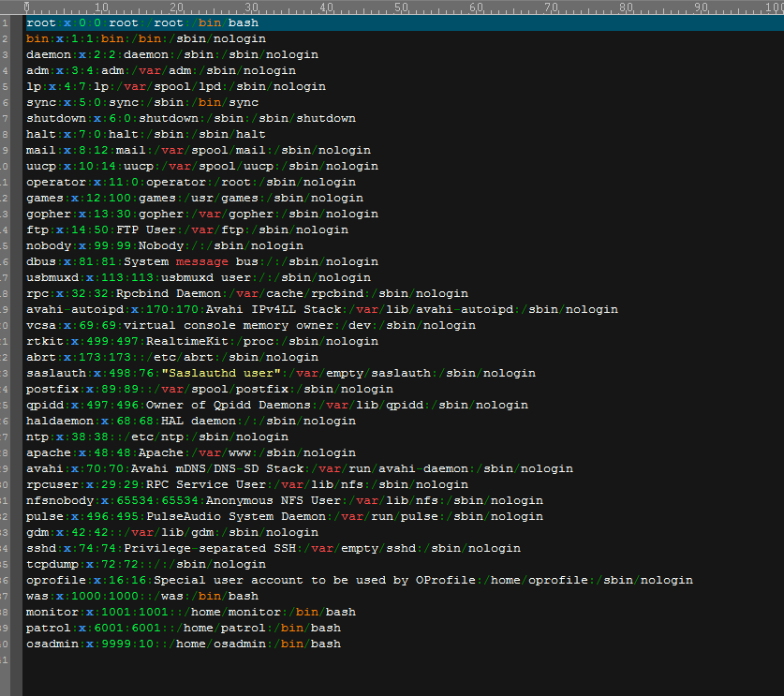The image size is (784, 696).
Task: Click the gopher:x:13:30 line
Action: [202, 215]
